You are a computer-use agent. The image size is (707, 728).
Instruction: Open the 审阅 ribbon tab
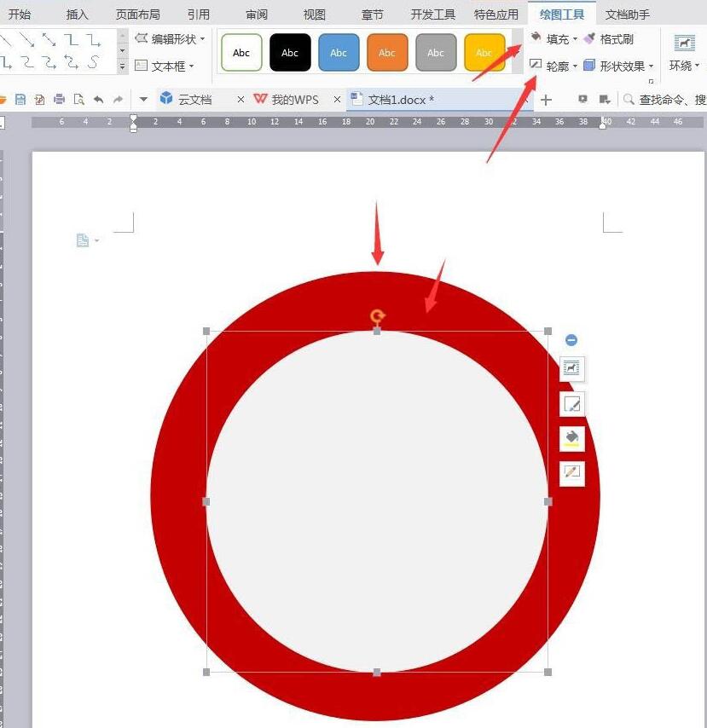(x=257, y=14)
